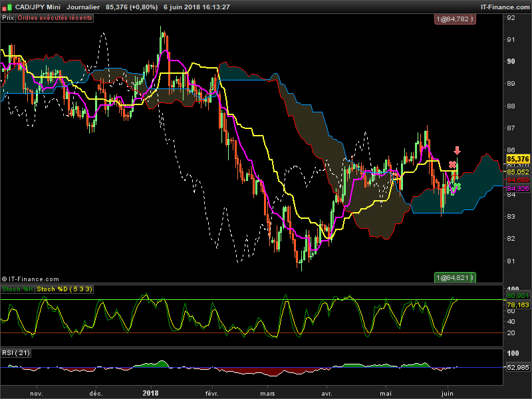Open the Prix indicator label
The image size is (532, 399).
pos(8,18)
